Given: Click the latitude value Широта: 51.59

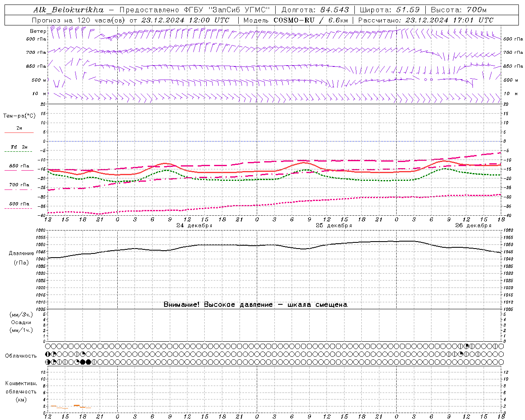Looking at the screenshot, I should 390,10.
